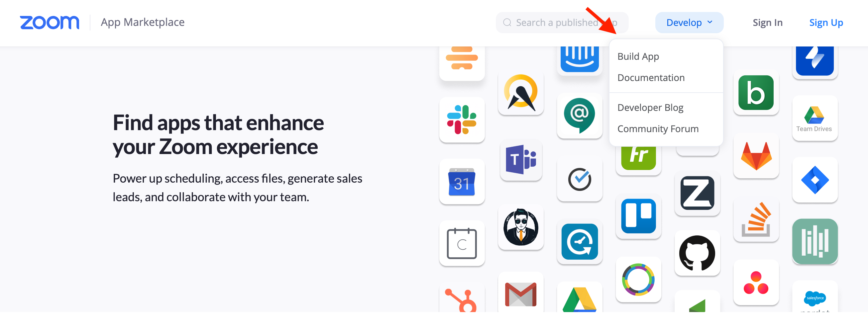Click the Slack app icon
Viewport: 868px width, 330px height.
coord(462,120)
